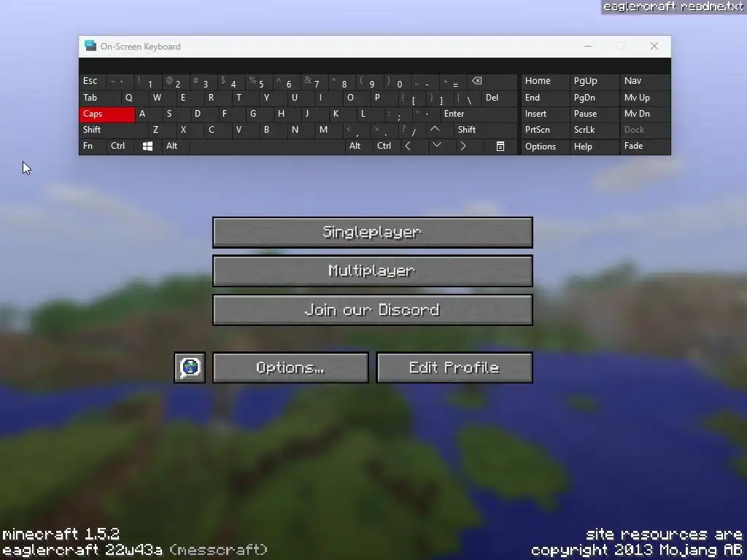Click the spacebar key
Image resolution: width=747 pixels, height=560 pixels.
pos(267,146)
